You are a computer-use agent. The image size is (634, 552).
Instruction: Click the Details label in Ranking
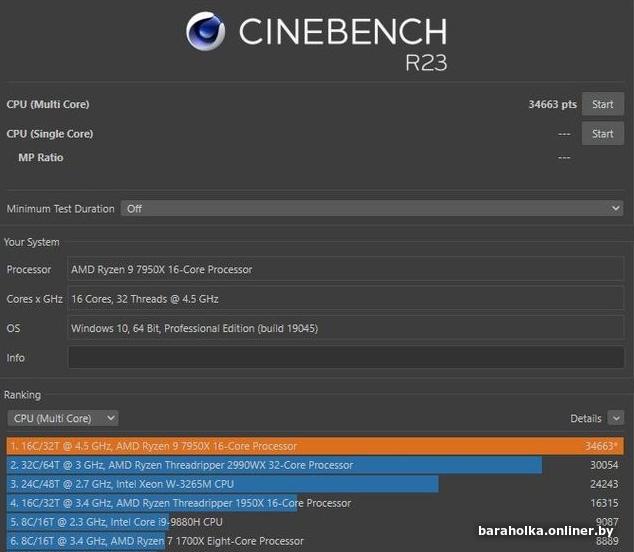point(585,419)
